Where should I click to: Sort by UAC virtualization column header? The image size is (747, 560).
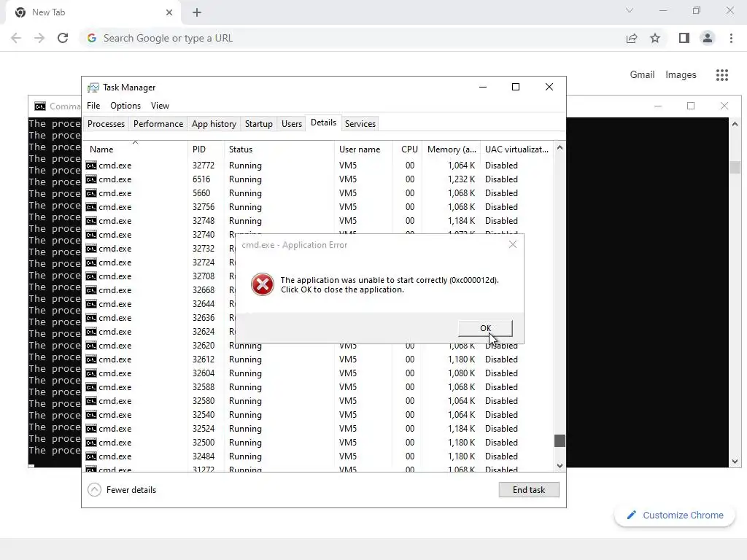(x=517, y=149)
